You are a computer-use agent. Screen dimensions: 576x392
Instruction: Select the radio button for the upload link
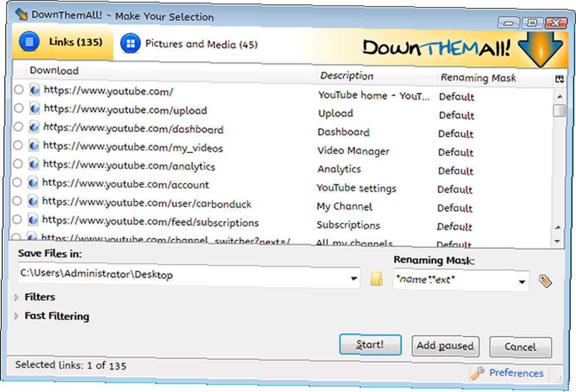[18, 108]
